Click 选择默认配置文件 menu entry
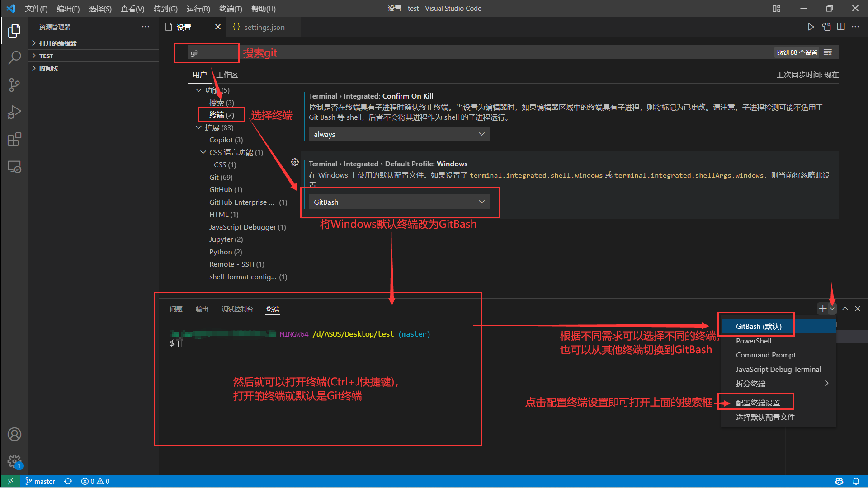The image size is (868, 488). pyautogui.click(x=778, y=417)
